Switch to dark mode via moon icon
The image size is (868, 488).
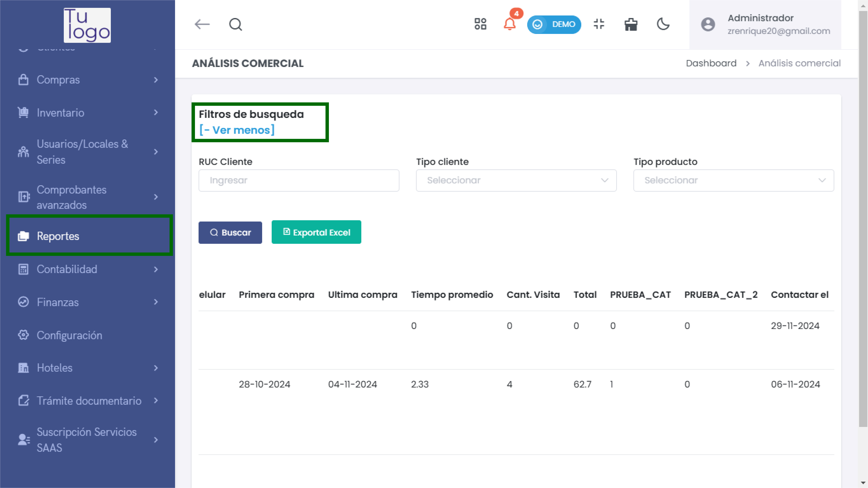(x=663, y=24)
